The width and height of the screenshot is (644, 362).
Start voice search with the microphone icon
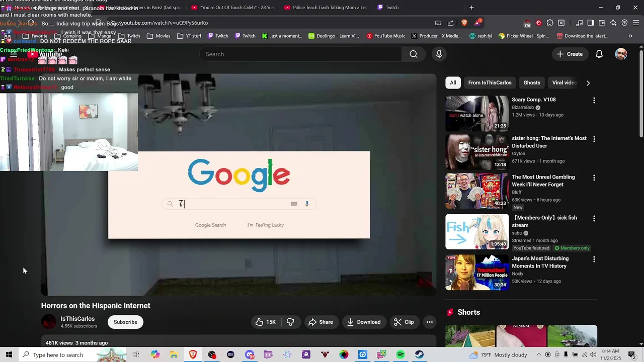click(x=439, y=54)
